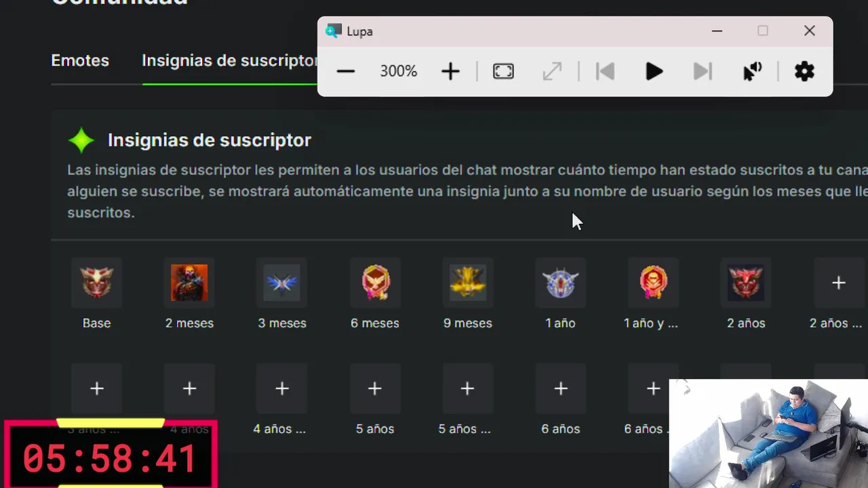Viewport: 868px width, 488px height.
Task: Zoom out with Lupa minus button
Action: [x=346, y=71]
